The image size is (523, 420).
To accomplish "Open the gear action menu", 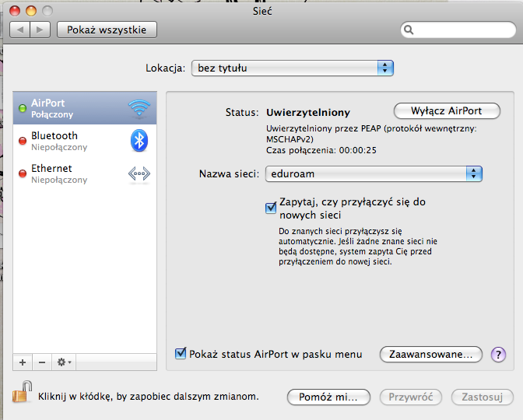I will tap(64, 362).
